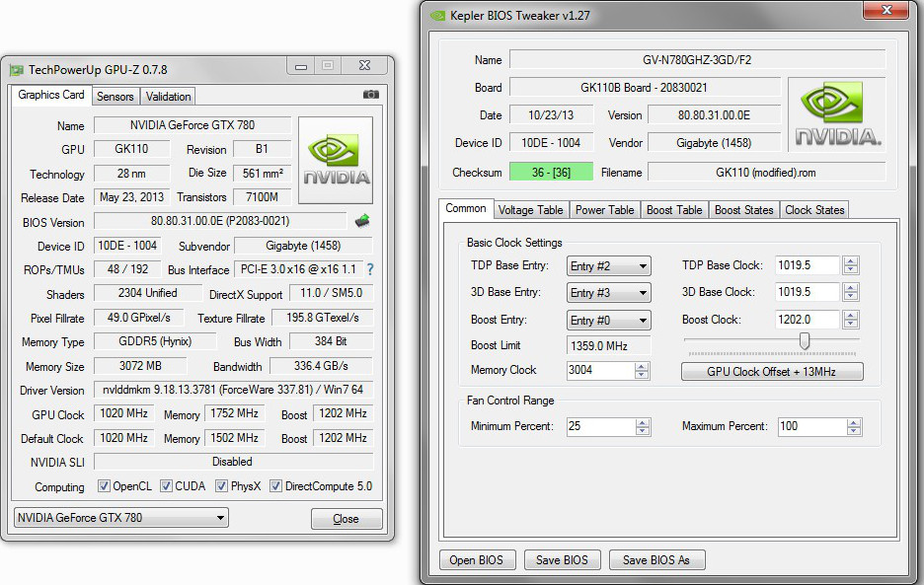
Task: Click the boost clock slider handle
Action: 805,340
